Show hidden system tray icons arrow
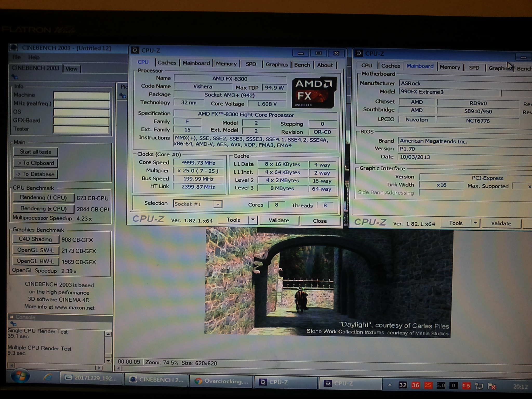532x399 pixels. click(389, 385)
